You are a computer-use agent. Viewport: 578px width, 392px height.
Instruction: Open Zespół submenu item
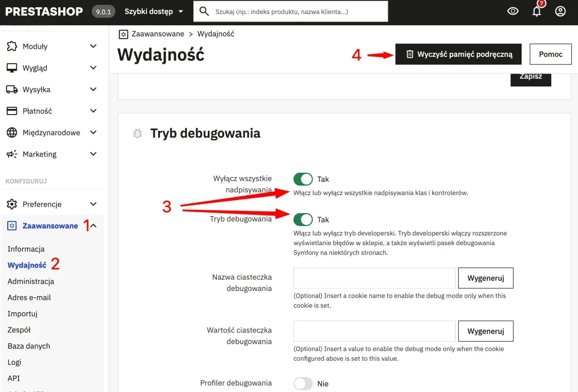[x=19, y=330]
